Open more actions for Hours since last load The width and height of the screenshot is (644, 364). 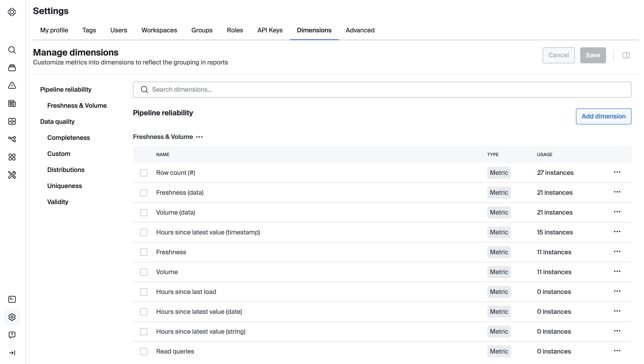tap(617, 291)
